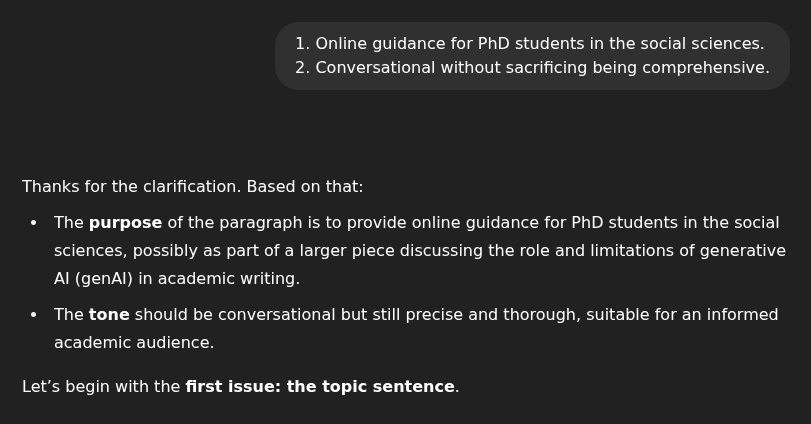Click the bold word "purpose"

125,223
